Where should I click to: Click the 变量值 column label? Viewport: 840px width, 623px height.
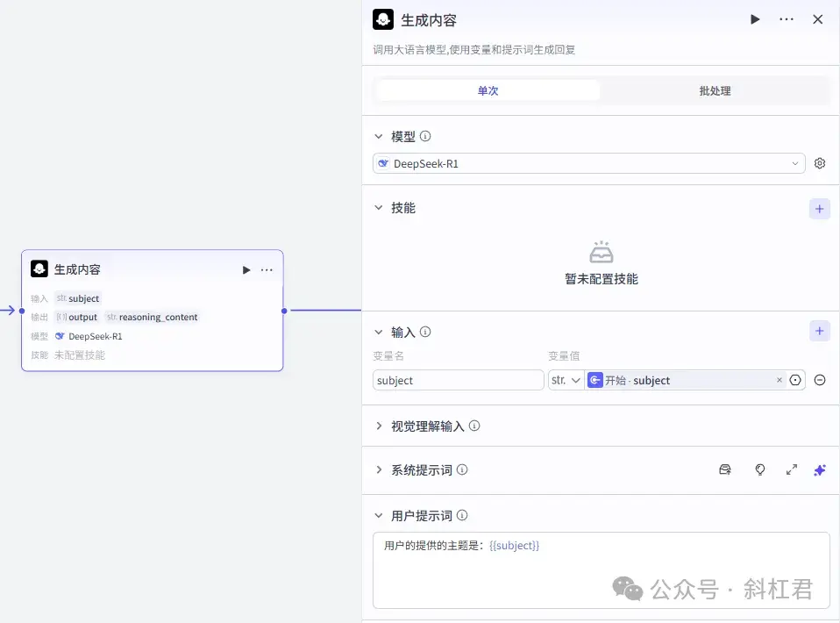coord(564,355)
